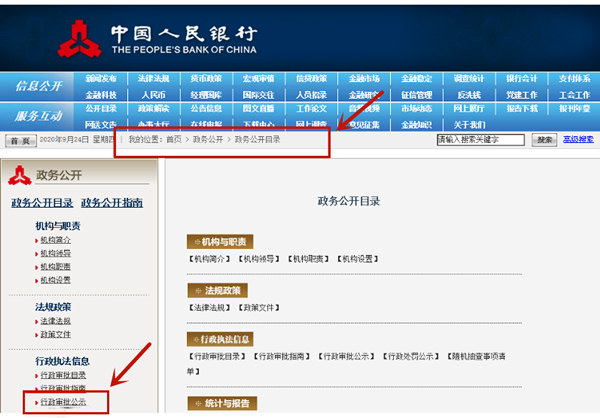Open 法律法规 in the left sidebar
Image resolution: width=600 pixels, height=418 pixels.
tap(55, 321)
